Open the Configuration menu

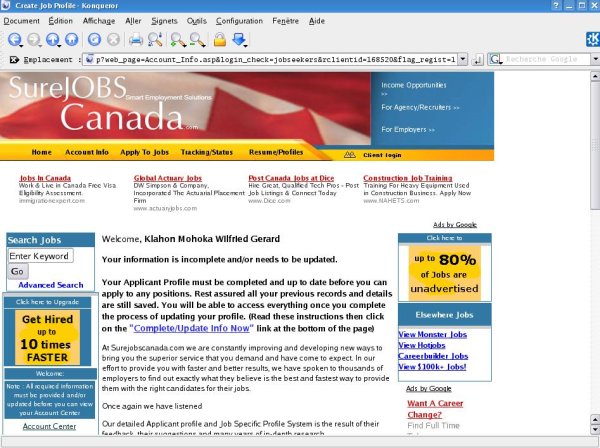click(239, 21)
